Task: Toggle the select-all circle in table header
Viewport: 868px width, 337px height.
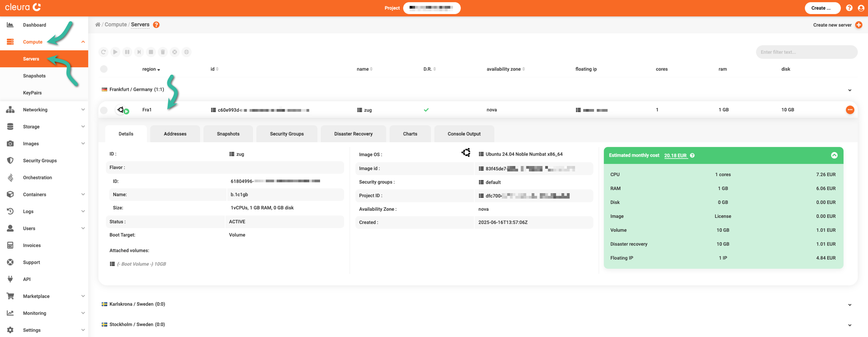Action: tap(104, 69)
